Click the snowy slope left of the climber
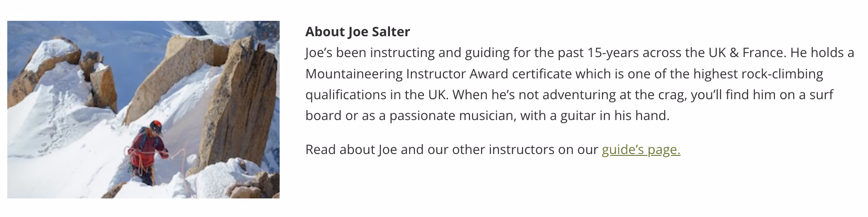This screenshot has height=217, width=868. (x=68, y=149)
